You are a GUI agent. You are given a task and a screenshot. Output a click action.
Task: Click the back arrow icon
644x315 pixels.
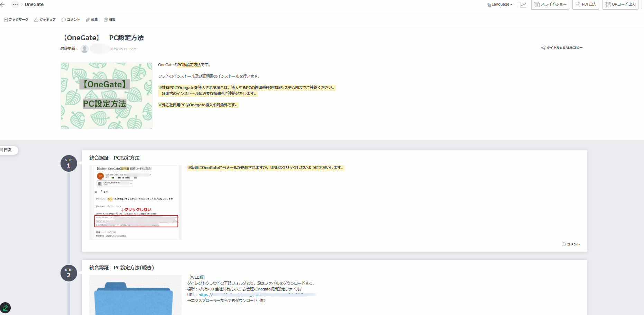(3, 4)
